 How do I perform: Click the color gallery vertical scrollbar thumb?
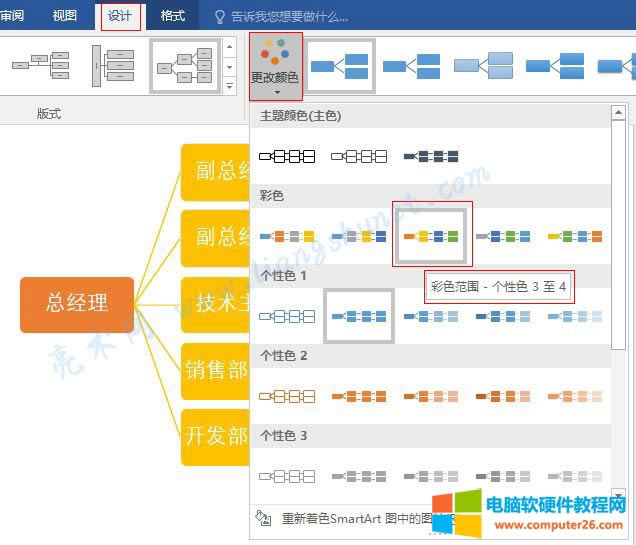pyautogui.click(x=618, y=234)
